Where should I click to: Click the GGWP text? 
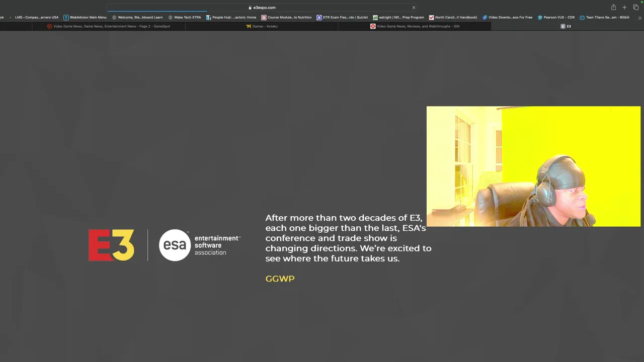pos(280,279)
